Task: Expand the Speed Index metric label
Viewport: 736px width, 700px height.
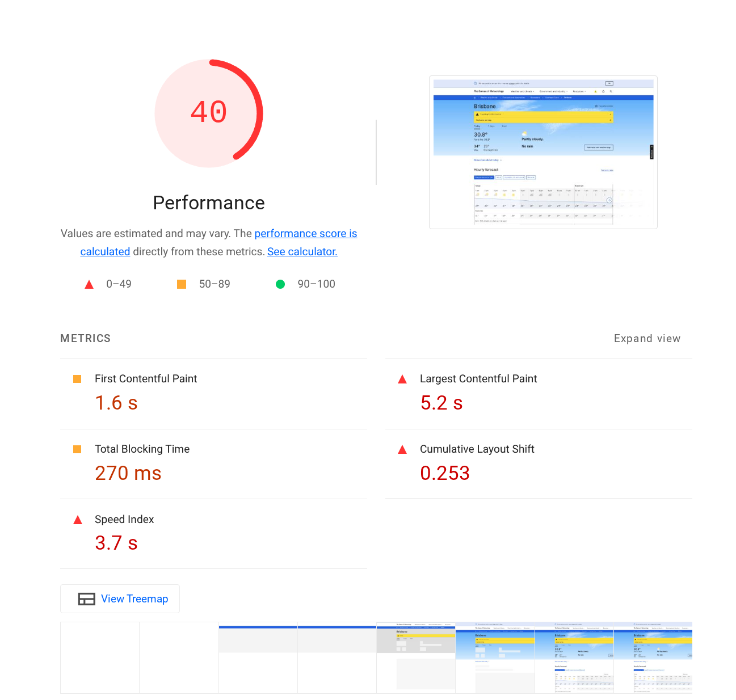Action: pyautogui.click(x=124, y=520)
